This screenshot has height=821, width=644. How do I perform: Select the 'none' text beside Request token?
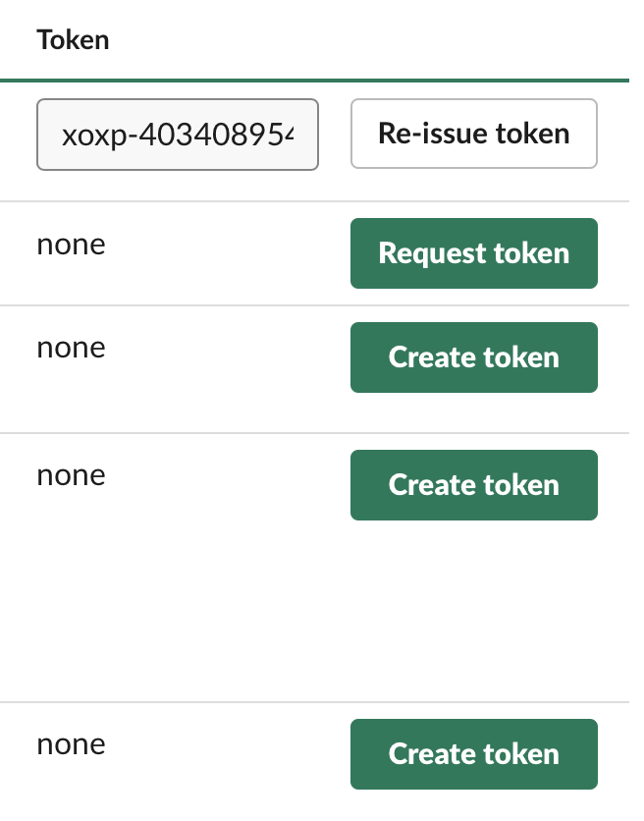(x=72, y=245)
